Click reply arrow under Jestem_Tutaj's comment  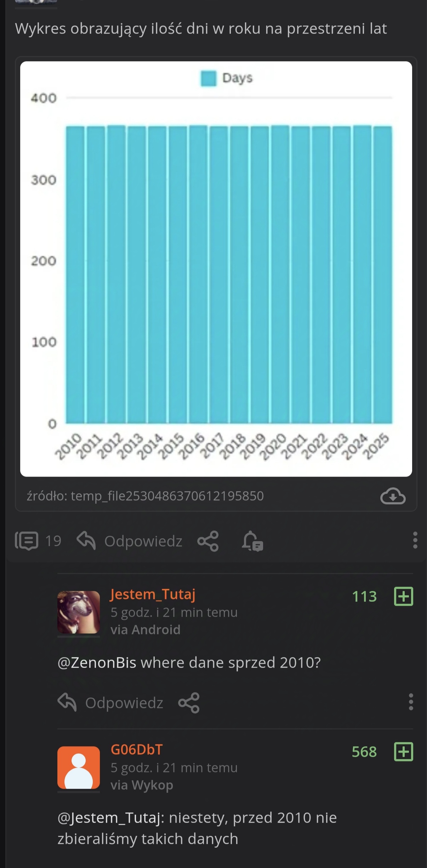click(67, 702)
